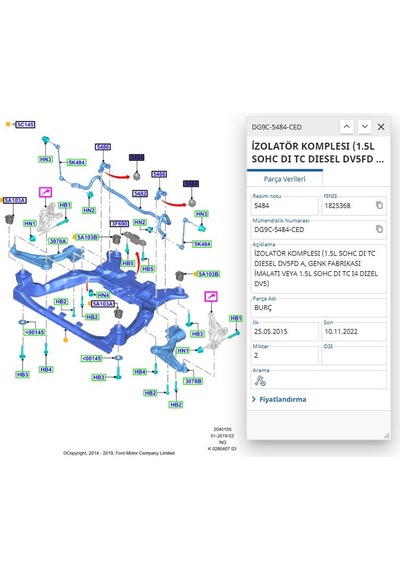Click the Mühendislik Numarası field
Viewport: 400px width, 570px height.
[x=319, y=229]
